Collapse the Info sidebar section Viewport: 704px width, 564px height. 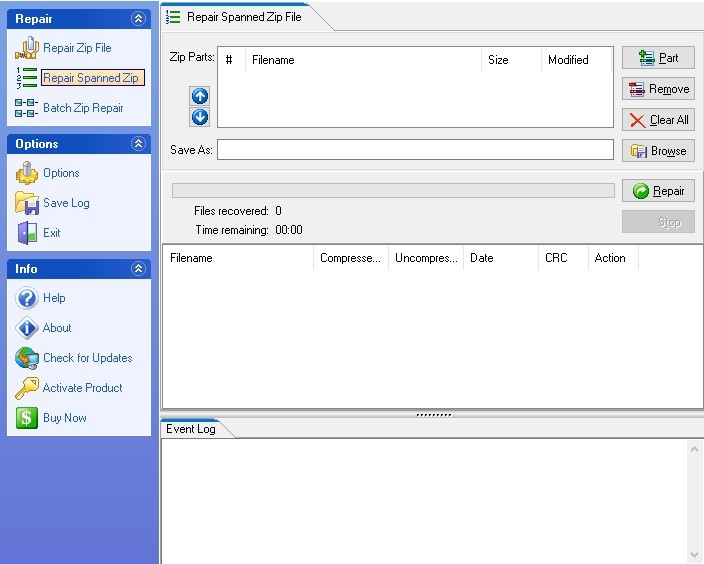(138, 269)
